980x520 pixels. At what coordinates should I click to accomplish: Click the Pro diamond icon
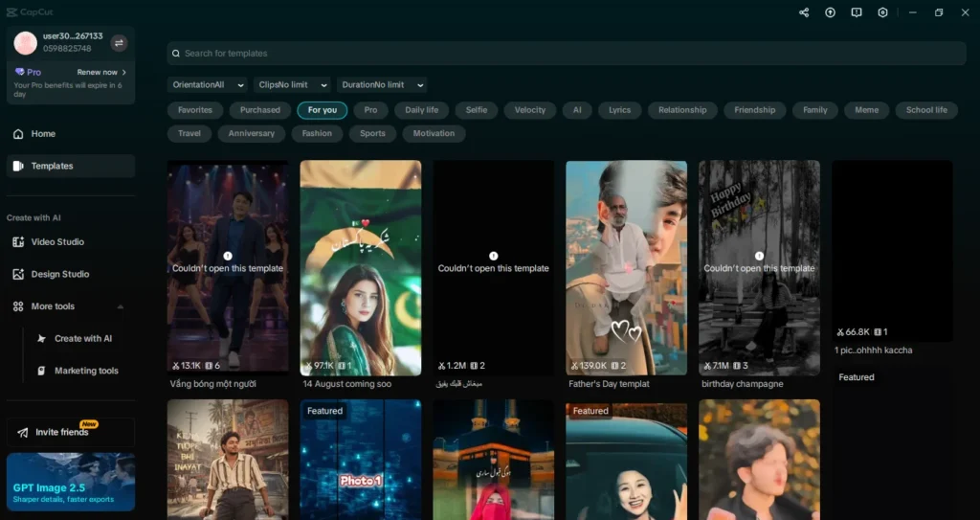[19, 72]
